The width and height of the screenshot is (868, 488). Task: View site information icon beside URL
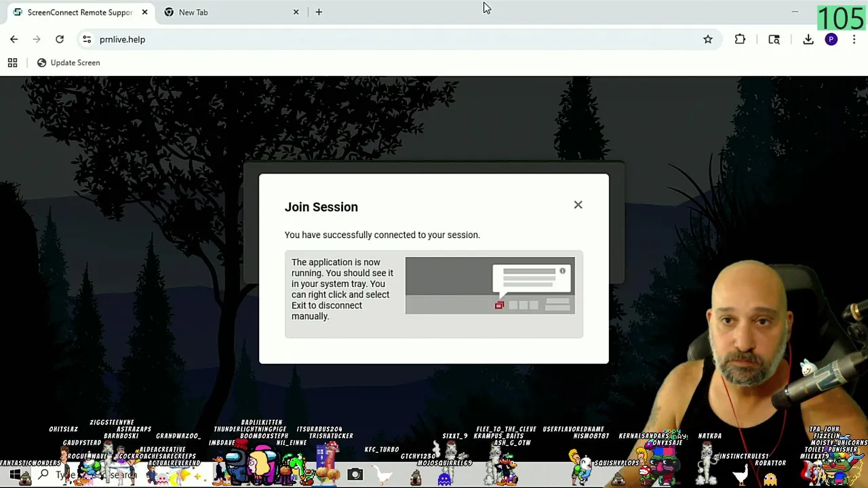87,39
